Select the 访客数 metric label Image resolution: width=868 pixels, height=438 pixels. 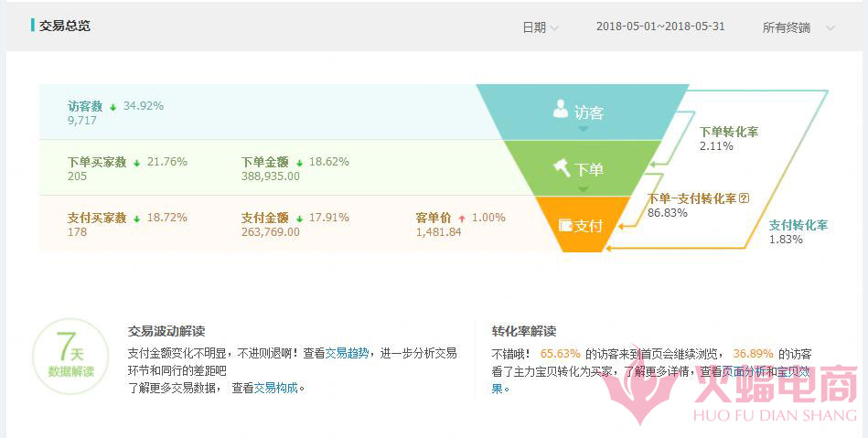[85, 106]
